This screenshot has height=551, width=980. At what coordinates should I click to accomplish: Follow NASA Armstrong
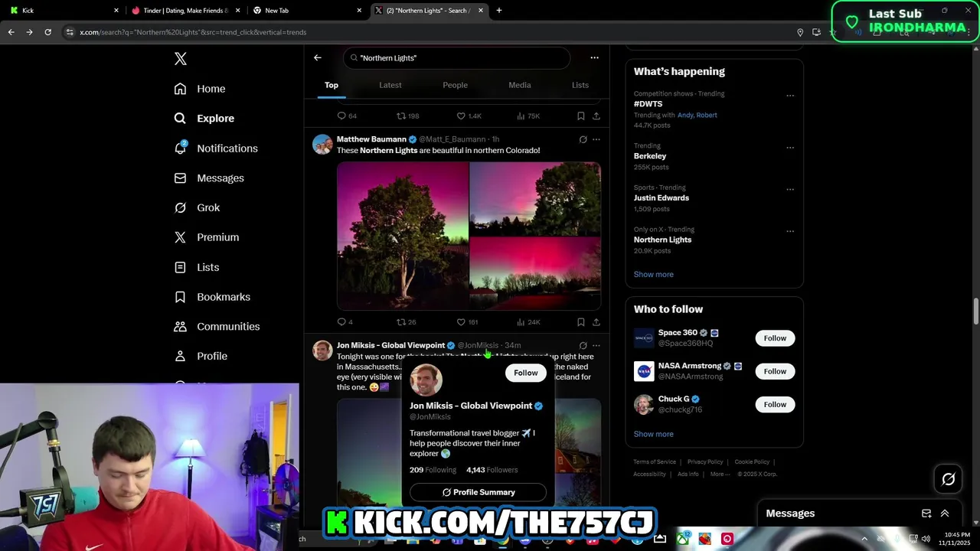click(x=775, y=371)
